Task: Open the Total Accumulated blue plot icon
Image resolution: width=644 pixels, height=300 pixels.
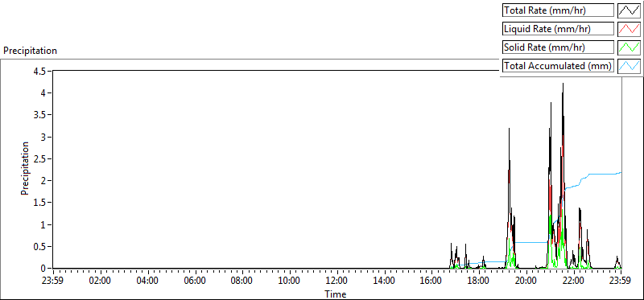Action: (x=629, y=66)
